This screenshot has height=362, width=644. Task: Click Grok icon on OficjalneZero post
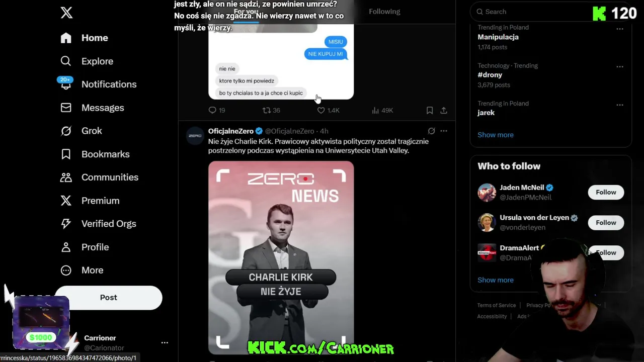pyautogui.click(x=431, y=131)
